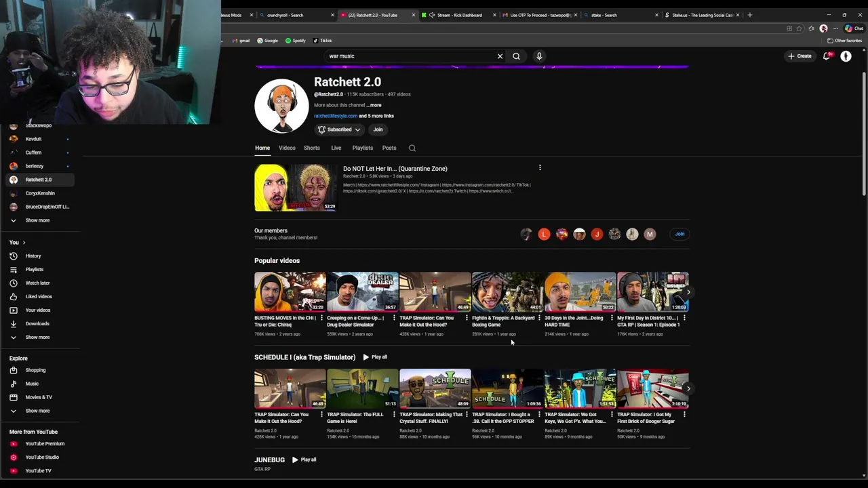The image size is (868, 488).
Task: Click the Create button
Action: [800, 56]
